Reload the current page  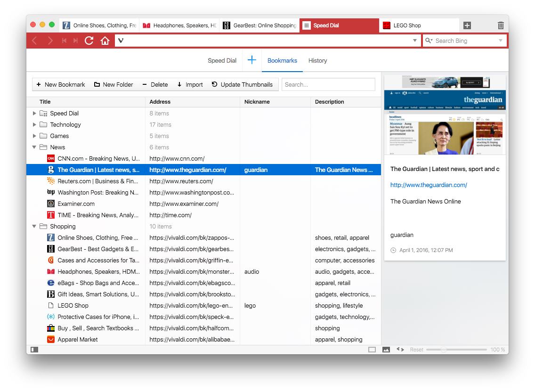click(x=89, y=41)
